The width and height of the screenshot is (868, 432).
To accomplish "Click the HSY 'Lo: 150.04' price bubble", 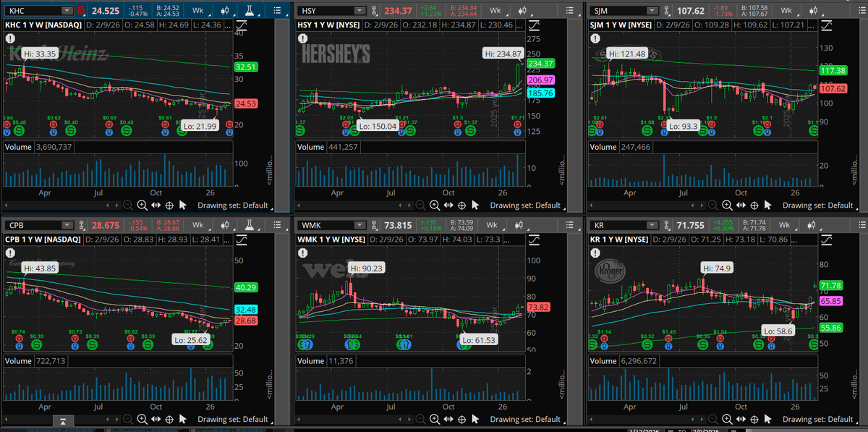I will pyautogui.click(x=379, y=126).
